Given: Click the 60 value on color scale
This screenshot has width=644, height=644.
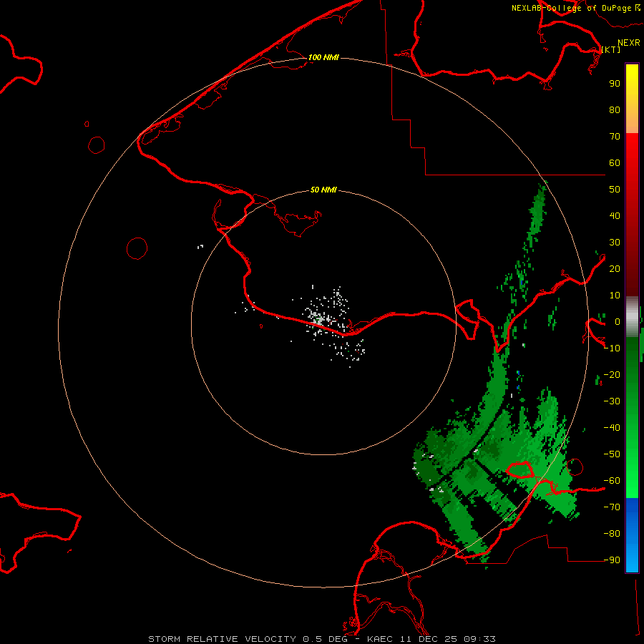Looking at the screenshot, I should (x=615, y=162).
